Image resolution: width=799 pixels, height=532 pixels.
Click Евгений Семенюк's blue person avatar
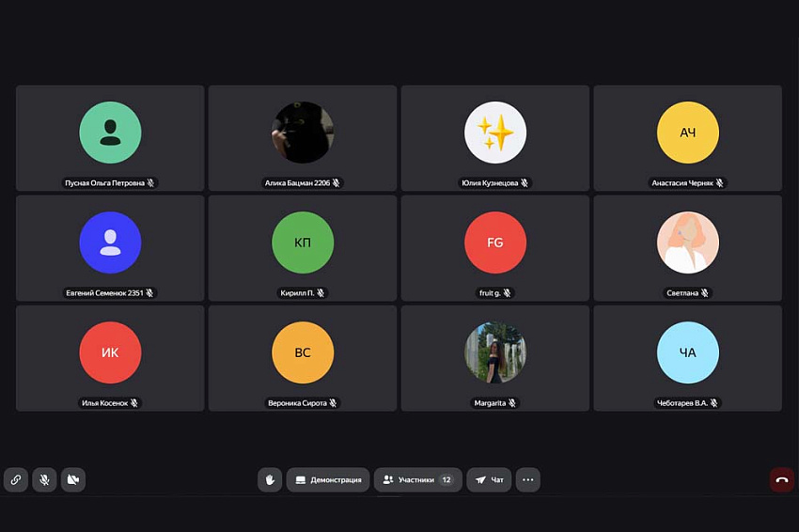pos(110,243)
